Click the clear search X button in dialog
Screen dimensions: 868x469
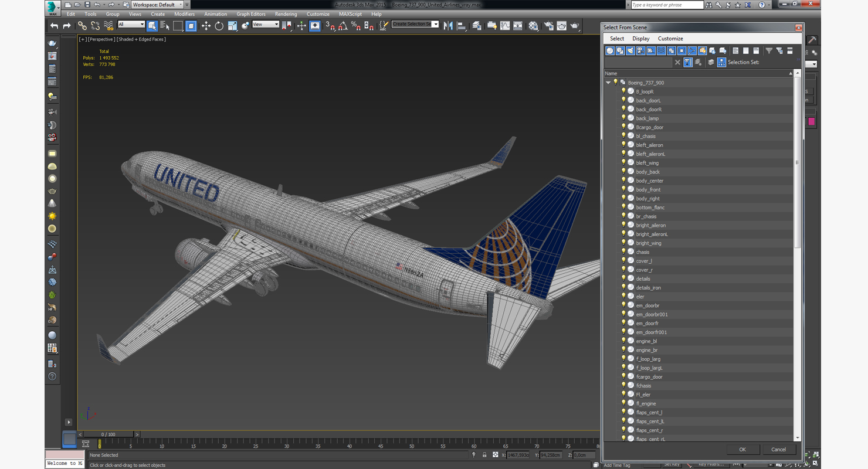click(x=677, y=62)
